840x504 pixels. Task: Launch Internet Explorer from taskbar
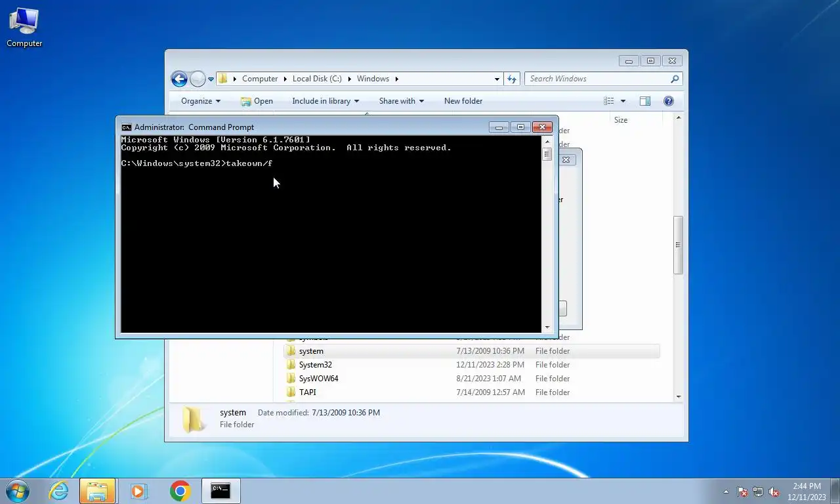58,490
